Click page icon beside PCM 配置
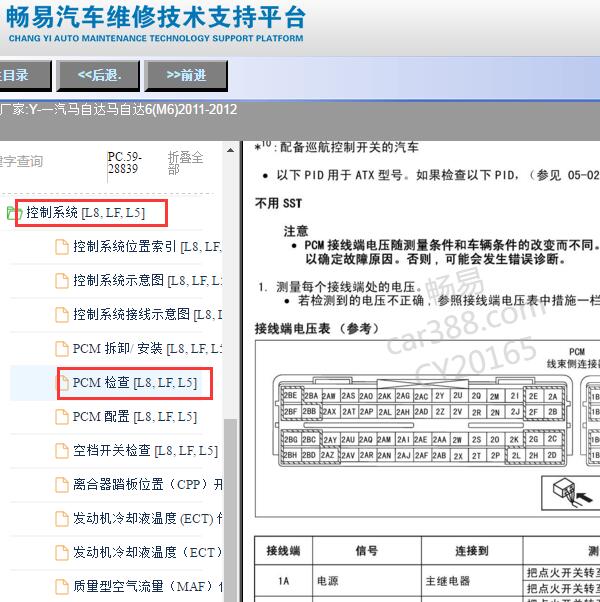600x602 pixels. [x=62, y=417]
